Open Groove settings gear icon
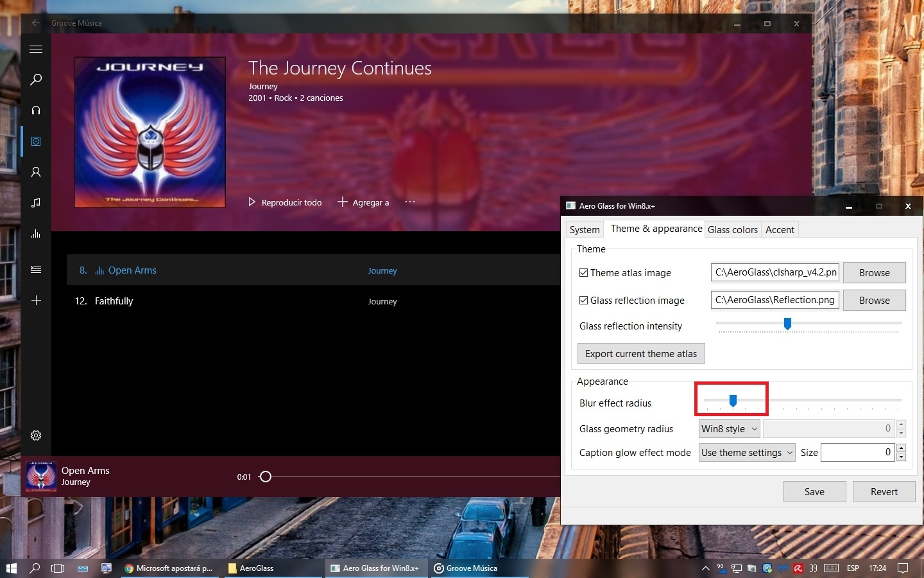 36,435
